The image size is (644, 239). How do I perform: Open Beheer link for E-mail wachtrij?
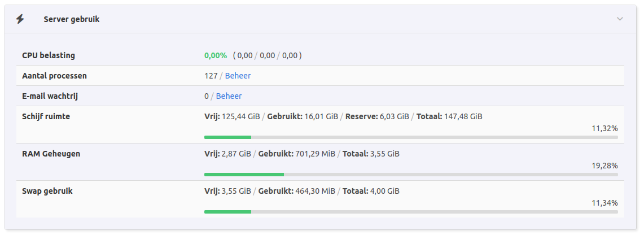229,96
